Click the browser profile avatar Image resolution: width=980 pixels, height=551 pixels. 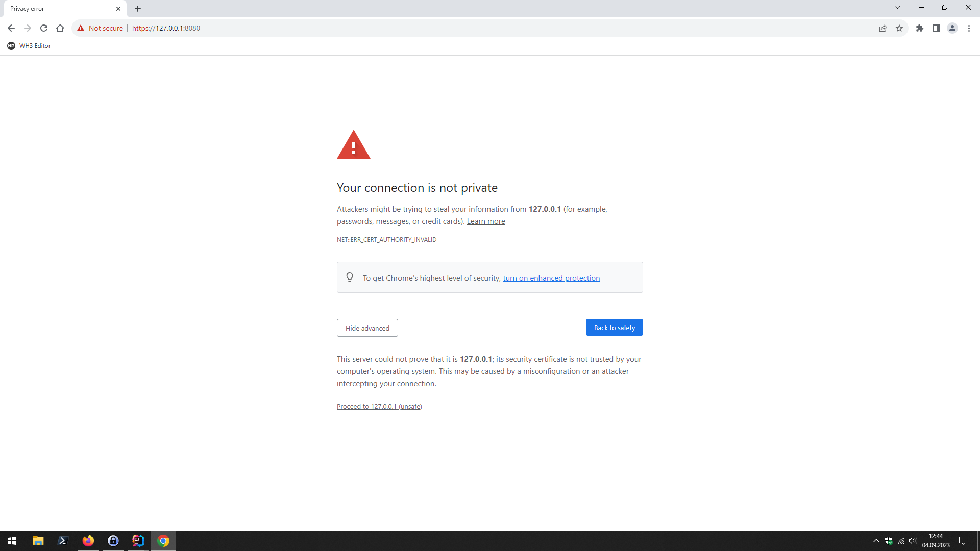click(953, 29)
